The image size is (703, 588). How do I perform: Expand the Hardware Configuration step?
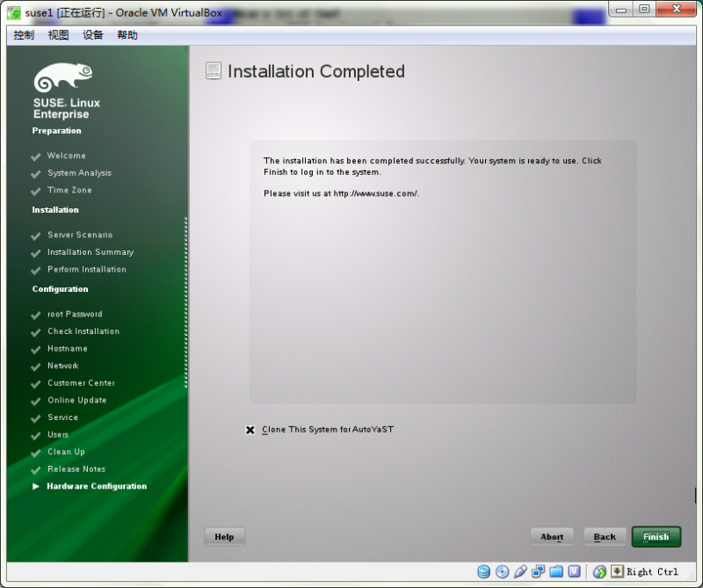(x=97, y=486)
